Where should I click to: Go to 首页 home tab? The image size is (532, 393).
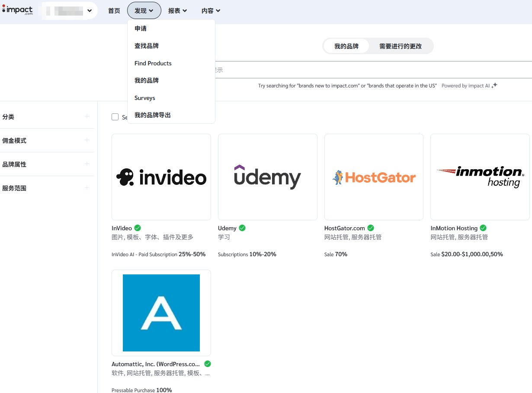pos(114,11)
